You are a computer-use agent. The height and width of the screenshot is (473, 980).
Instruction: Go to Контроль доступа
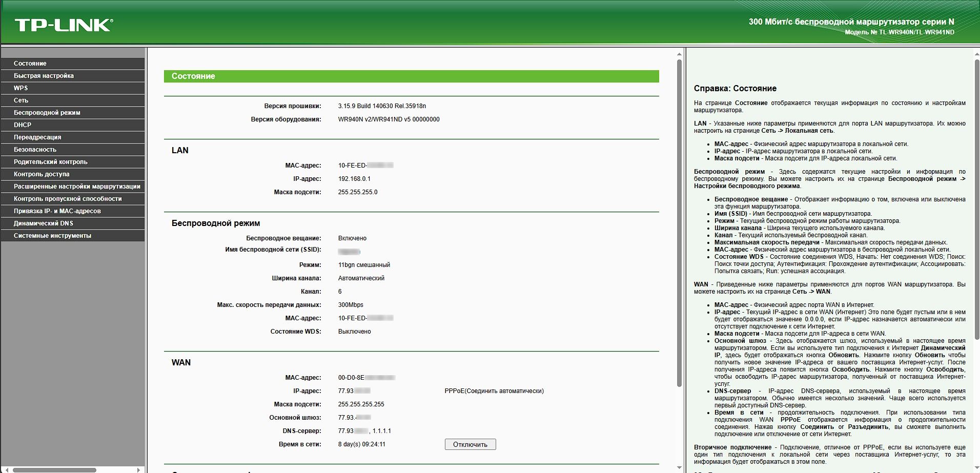73,174
